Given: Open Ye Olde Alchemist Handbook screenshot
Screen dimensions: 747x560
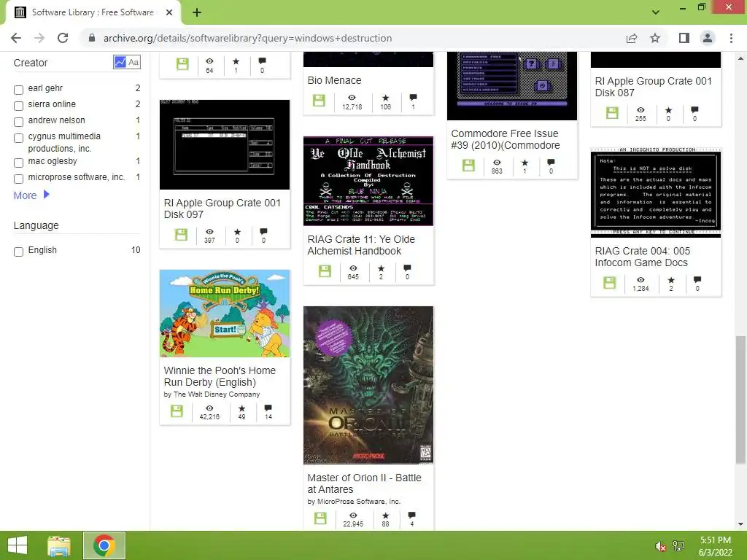Looking at the screenshot, I should click(368, 181).
